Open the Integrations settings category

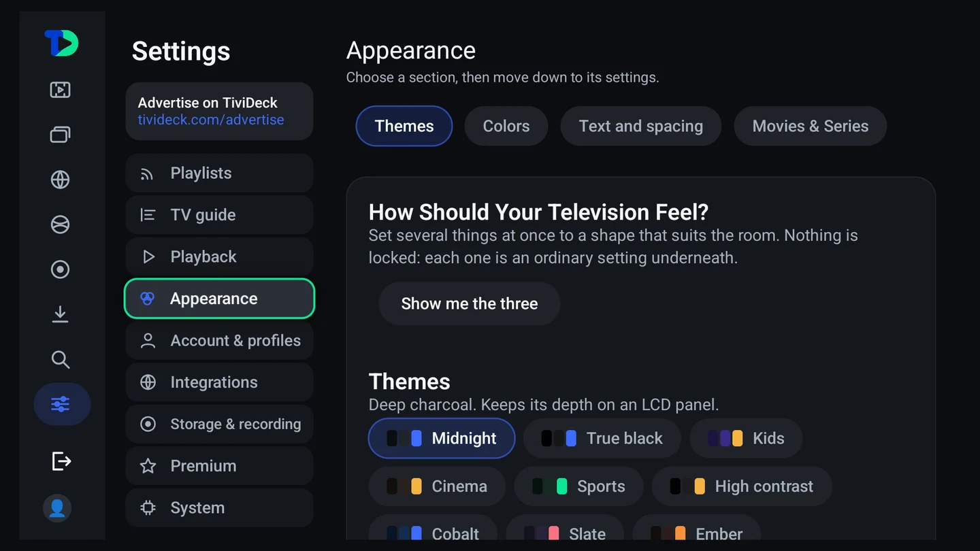pyautogui.click(x=219, y=382)
